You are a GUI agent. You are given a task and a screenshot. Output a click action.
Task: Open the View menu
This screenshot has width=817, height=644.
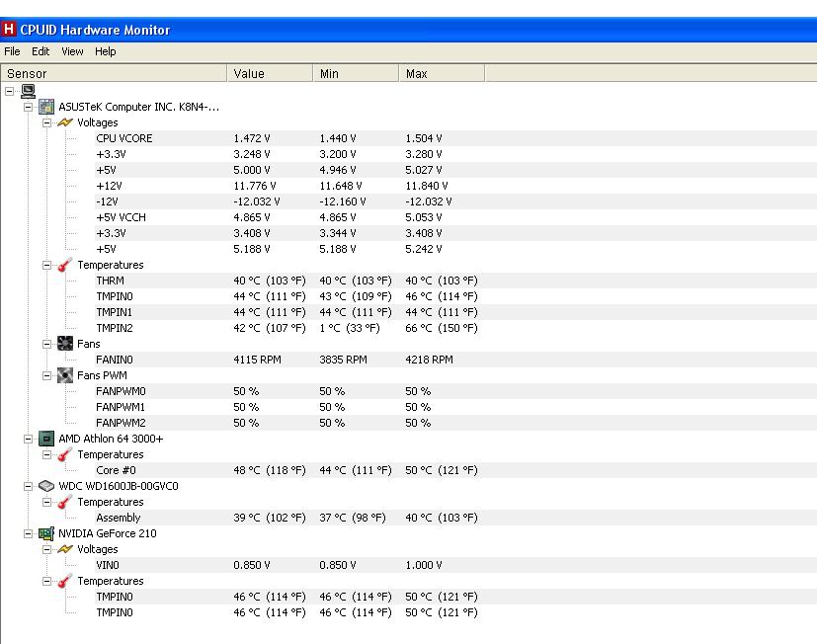point(72,51)
